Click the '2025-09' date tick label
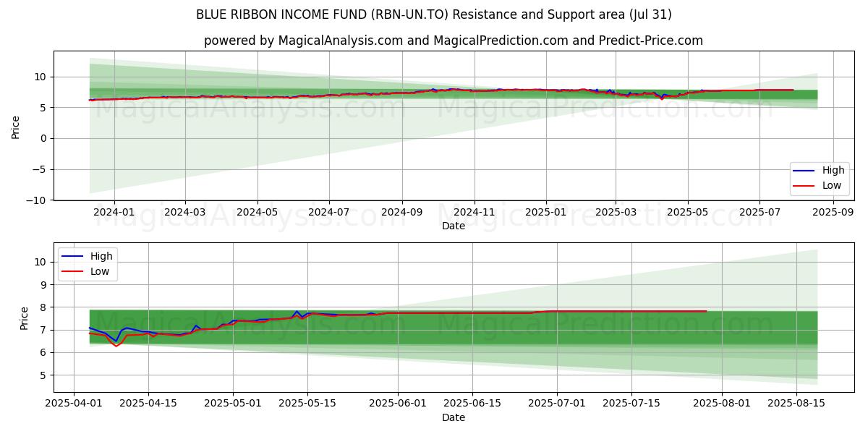 (833, 212)
